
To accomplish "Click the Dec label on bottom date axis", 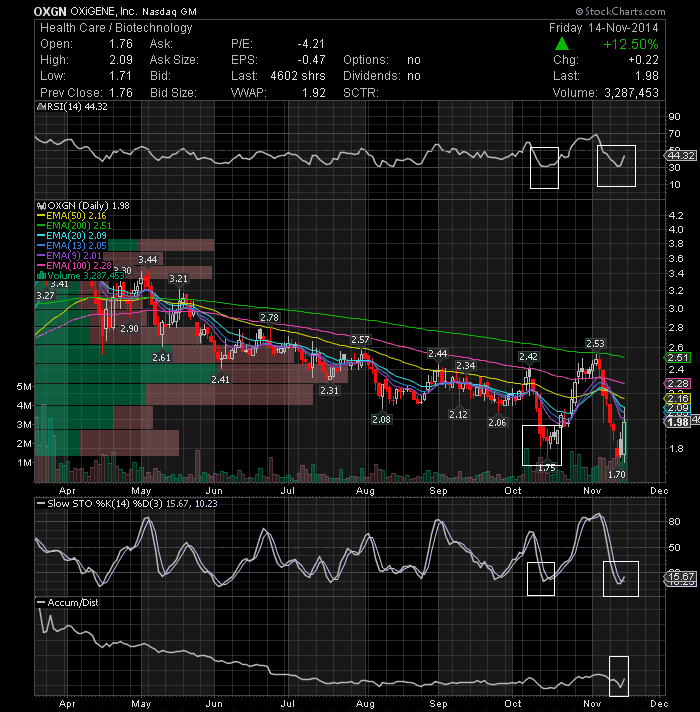I will tap(659, 703).
